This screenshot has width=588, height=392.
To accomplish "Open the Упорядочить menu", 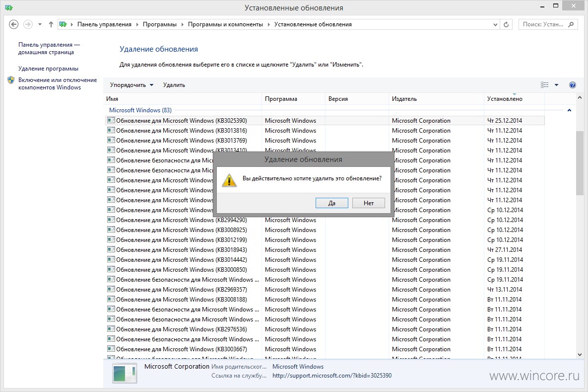I will click(131, 85).
